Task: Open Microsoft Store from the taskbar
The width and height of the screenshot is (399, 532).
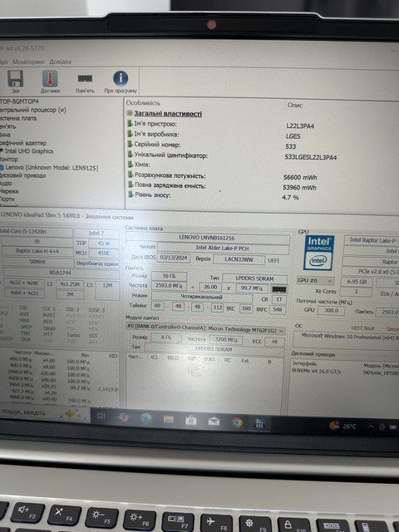Action: click(x=191, y=421)
